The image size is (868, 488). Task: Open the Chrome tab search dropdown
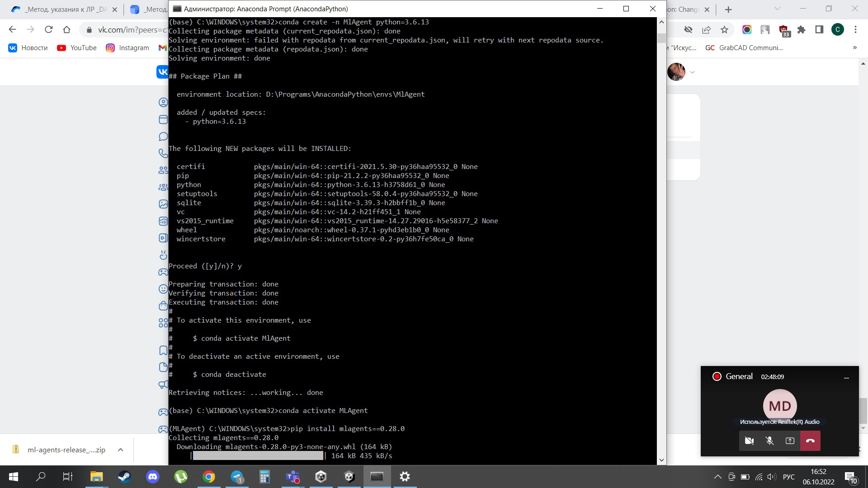pyautogui.click(x=777, y=9)
